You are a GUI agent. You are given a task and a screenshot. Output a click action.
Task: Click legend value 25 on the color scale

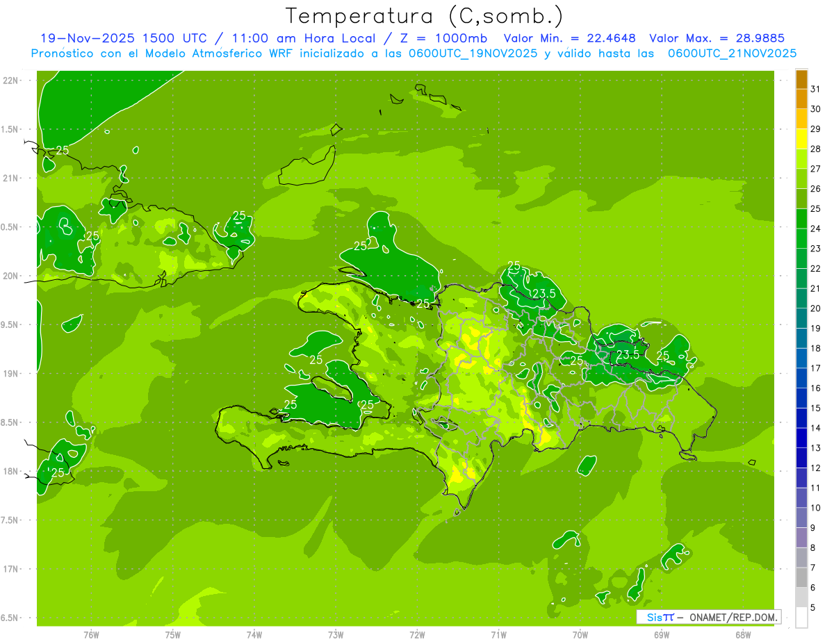click(x=816, y=208)
